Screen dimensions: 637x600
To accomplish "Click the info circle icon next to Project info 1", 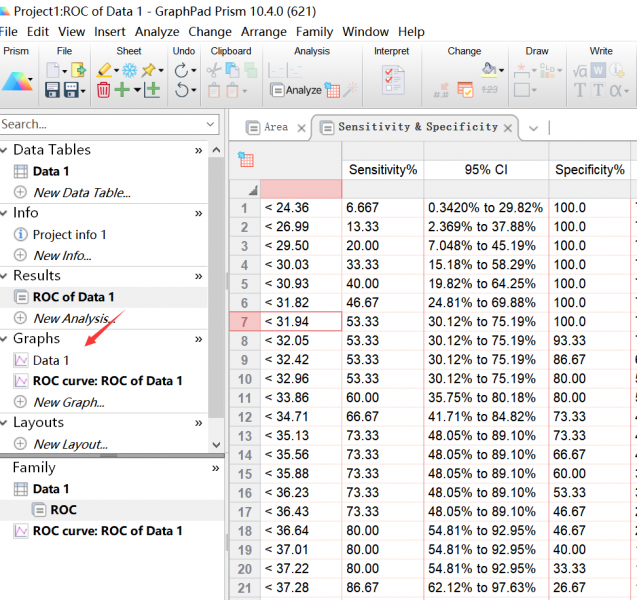I will tap(20, 234).
